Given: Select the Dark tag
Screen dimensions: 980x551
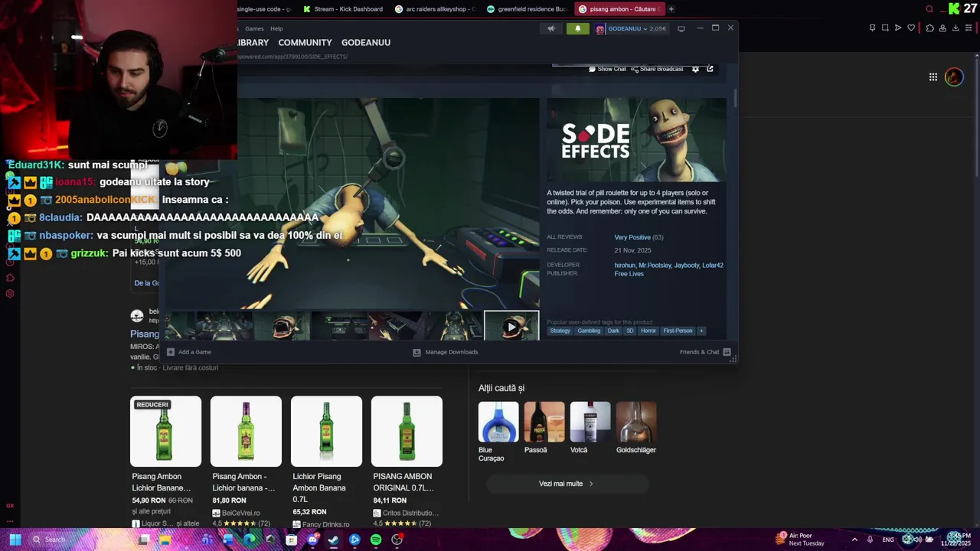Looking at the screenshot, I should click(613, 331).
